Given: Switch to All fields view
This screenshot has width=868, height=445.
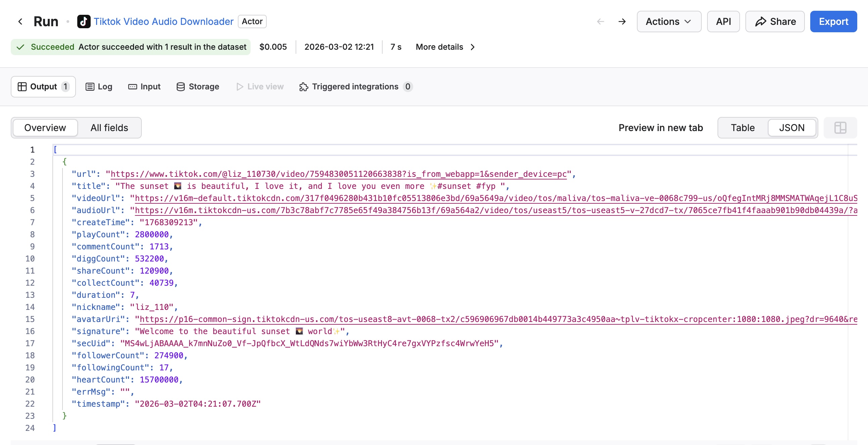Looking at the screenshot, I should tap(109, 128).
